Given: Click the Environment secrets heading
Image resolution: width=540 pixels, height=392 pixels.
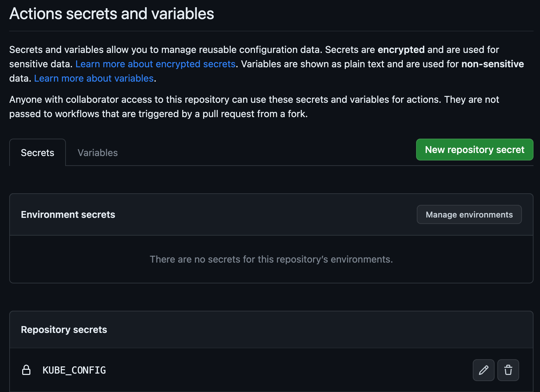Looking at the screenshot, I should [68, 214].
